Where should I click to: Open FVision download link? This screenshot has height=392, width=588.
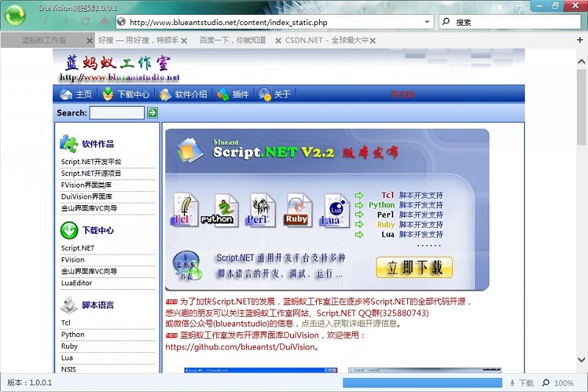[73, 260]
